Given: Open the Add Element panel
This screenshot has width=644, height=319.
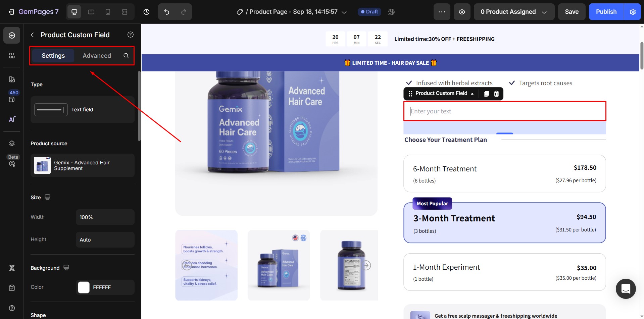Looking at the screenshot, I should pos(12,35).
